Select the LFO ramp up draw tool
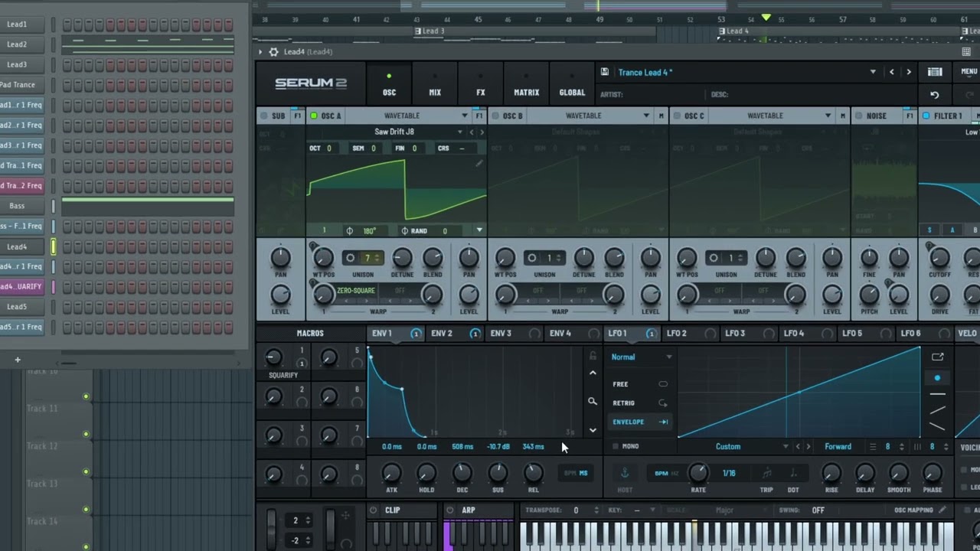Screen dimensions: 980x551 (937, 410)
